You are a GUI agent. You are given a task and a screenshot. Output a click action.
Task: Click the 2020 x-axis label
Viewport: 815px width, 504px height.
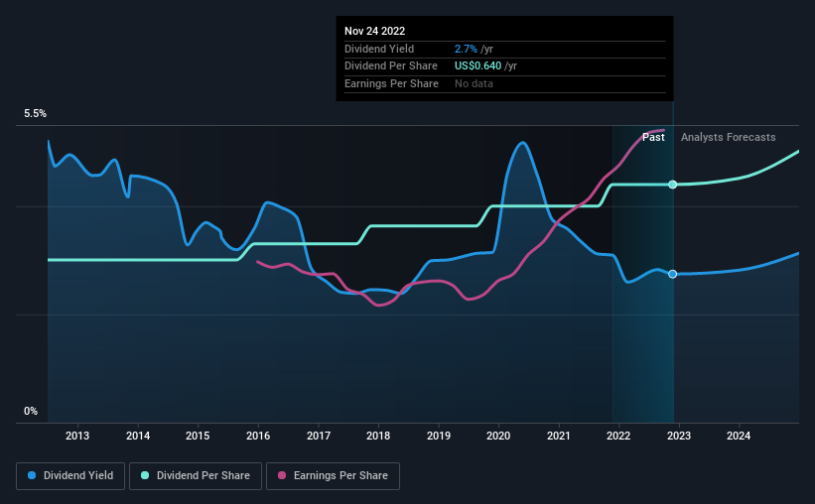(498, 436)
